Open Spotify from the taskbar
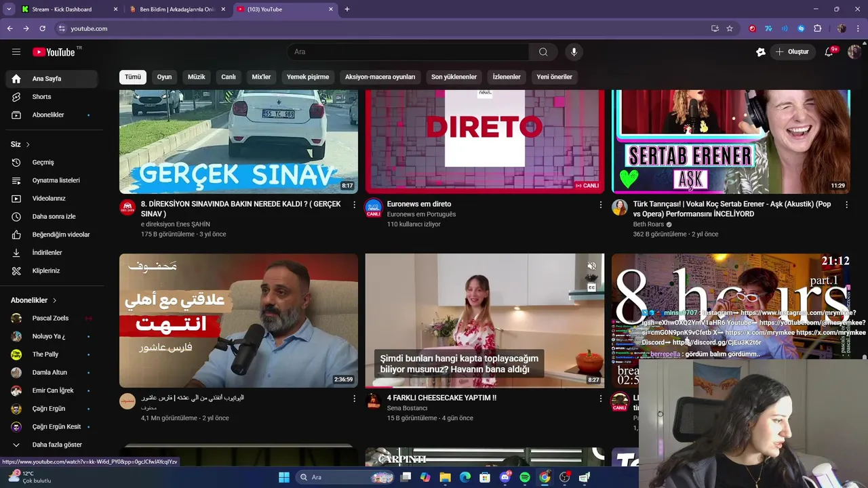This screenshot has height=488, width=868. tap(524, 477)
